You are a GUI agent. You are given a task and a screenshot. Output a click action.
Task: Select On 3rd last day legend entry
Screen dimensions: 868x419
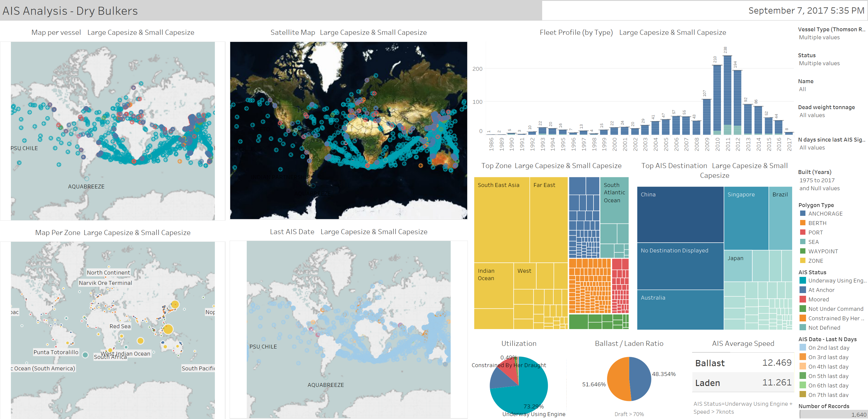click(824, 357)
